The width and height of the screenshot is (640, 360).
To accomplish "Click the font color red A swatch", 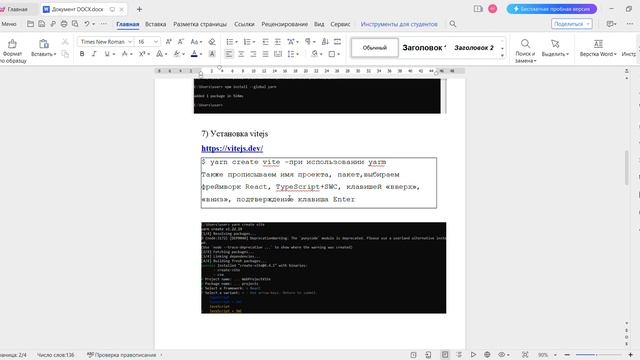I will (x=194, y=54).
